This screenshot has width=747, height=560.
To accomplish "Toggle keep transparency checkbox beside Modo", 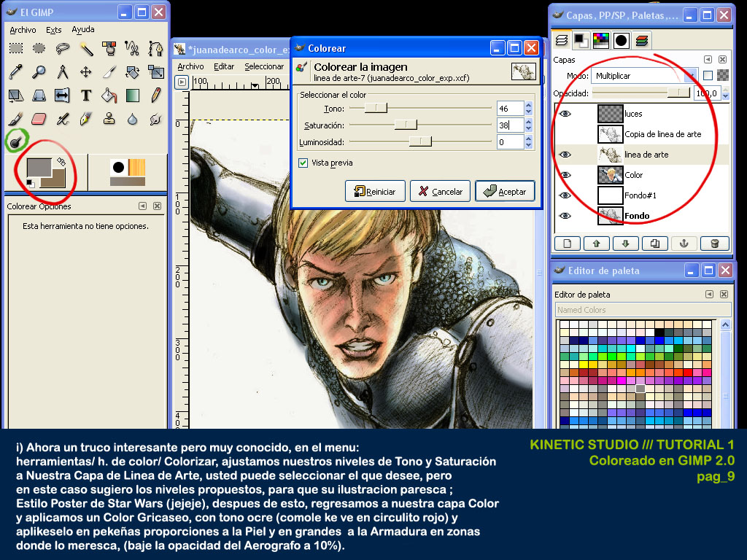I will pos(708,75).
